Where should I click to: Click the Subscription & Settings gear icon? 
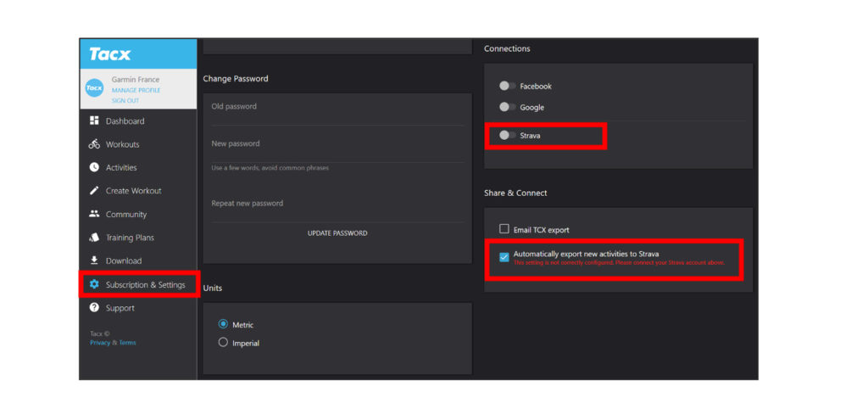coord(94,284)
